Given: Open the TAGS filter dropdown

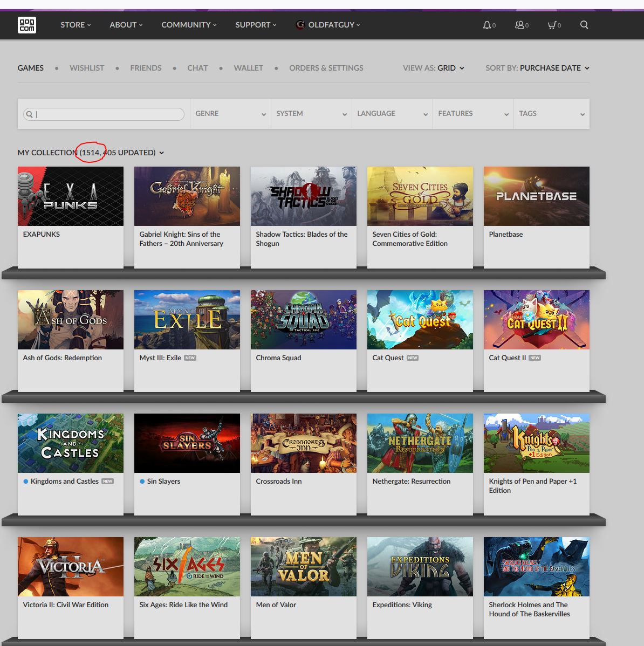Looking at the screenshot, I should [552, 114].
